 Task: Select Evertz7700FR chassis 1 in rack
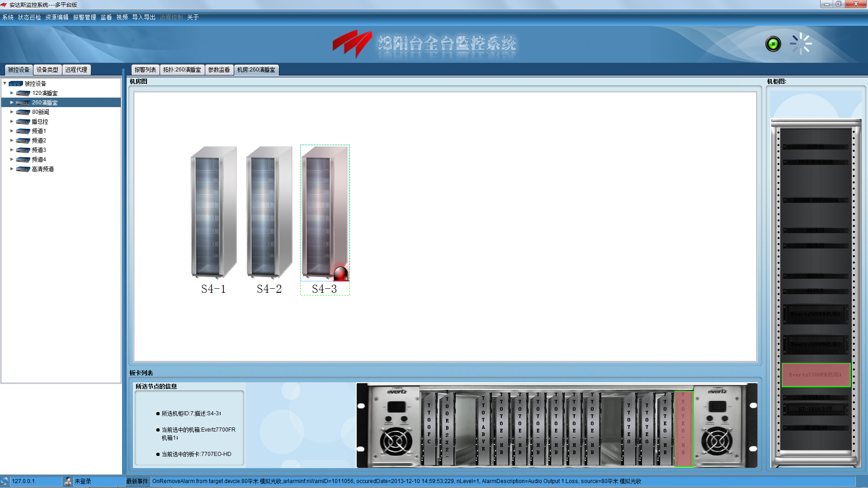[x=815, y=375]
